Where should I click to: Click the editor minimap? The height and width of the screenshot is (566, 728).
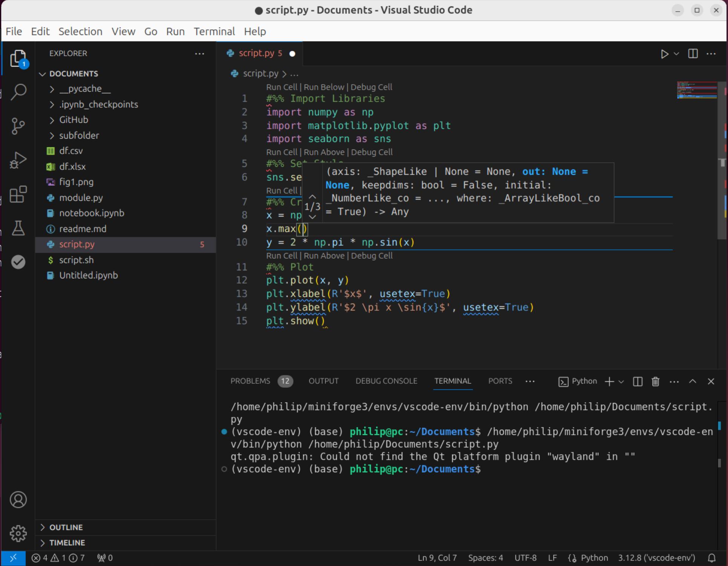[x=696, y=90]
